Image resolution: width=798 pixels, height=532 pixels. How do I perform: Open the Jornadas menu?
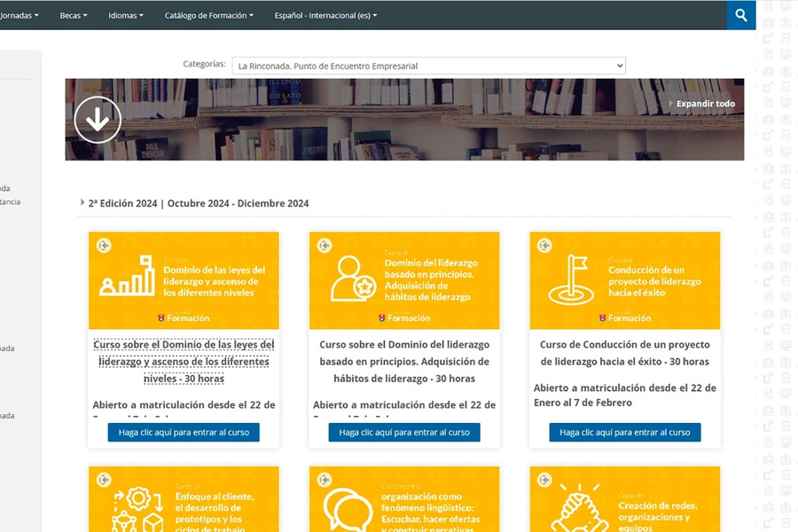(x=20, y=15)
